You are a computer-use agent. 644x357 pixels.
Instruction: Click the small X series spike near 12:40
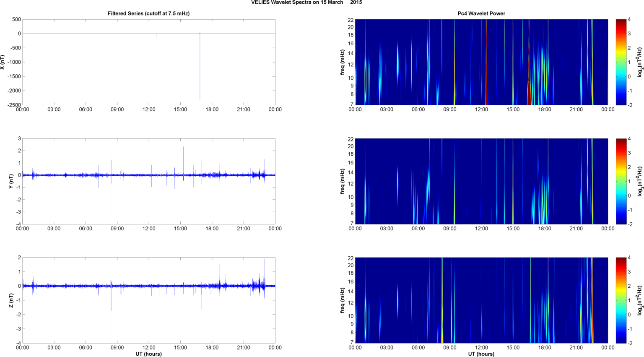pyautogui.click(x=156, y=36)
